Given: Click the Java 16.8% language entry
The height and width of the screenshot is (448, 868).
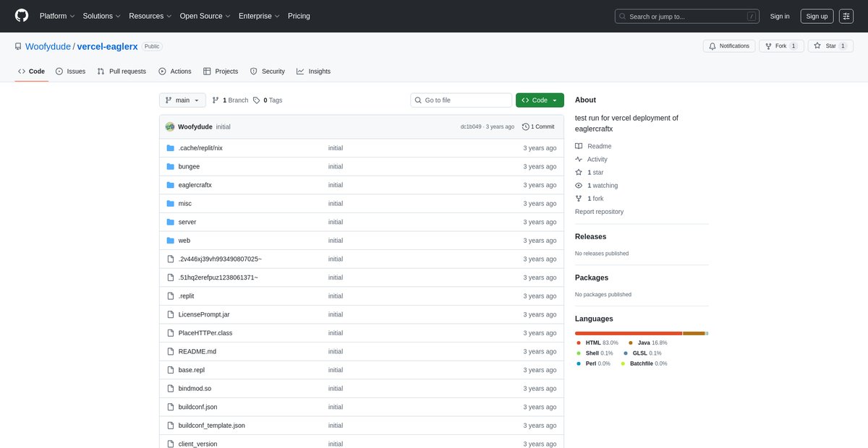Looking at the screenshot, I should tap(648, 343).
